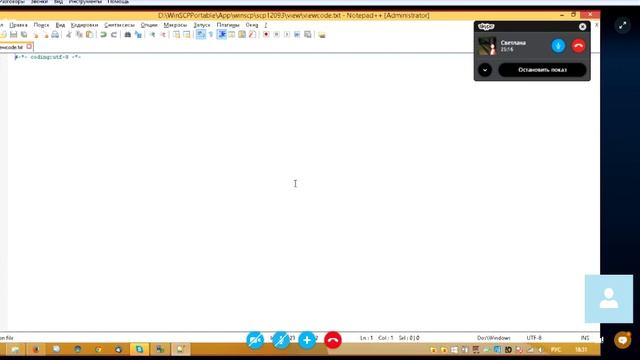Click Остановить показ button in Skype panel
This screenshot has width=640, height=360.
(542, 70)
